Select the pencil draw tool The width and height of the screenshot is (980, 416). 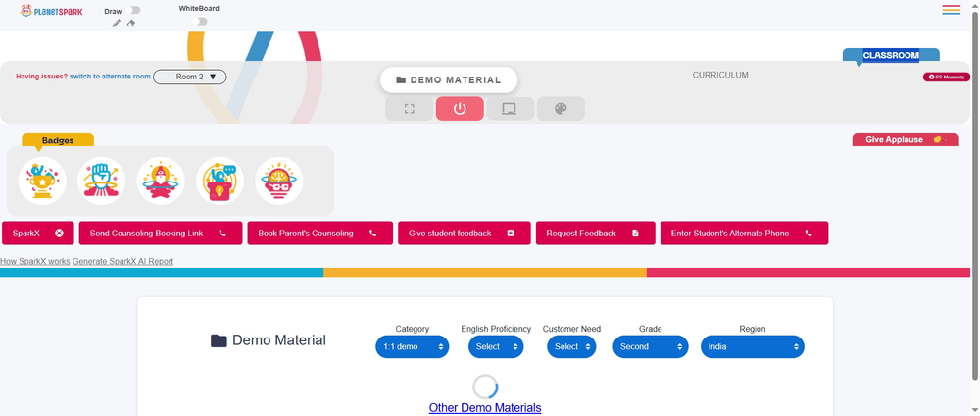(x=117, y=24)
